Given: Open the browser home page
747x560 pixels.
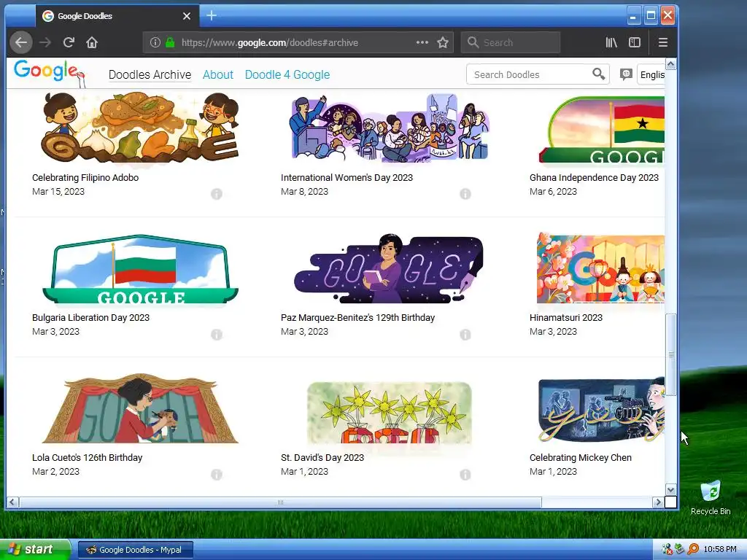Looking at the screenshot, I should click(92, 42).
